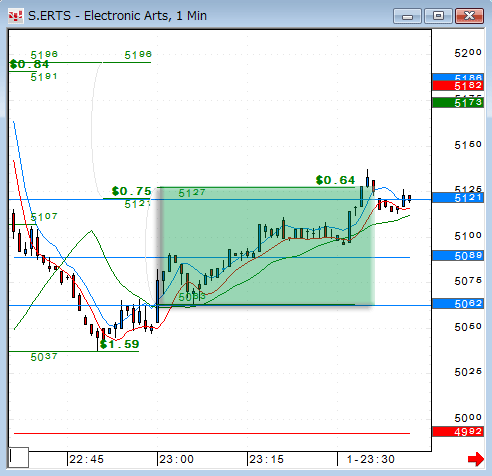Click the small white box at bottom-left corner

tap(19, 457)
